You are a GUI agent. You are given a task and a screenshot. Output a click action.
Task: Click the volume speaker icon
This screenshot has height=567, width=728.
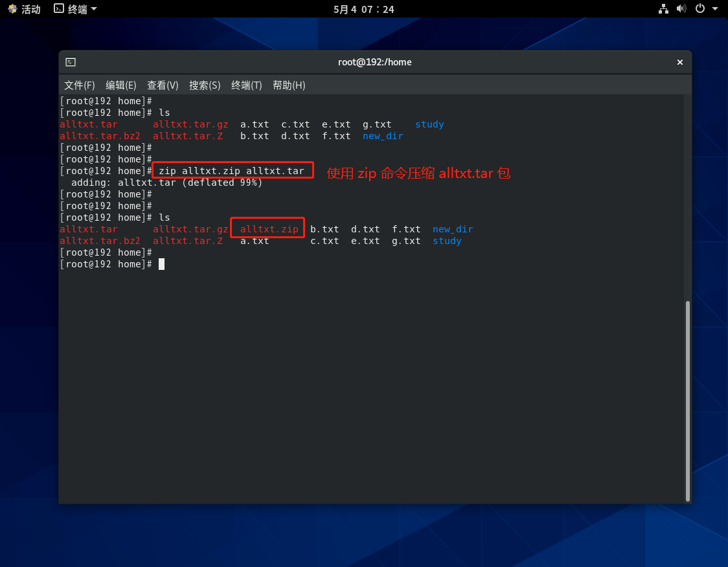(681, 9)
